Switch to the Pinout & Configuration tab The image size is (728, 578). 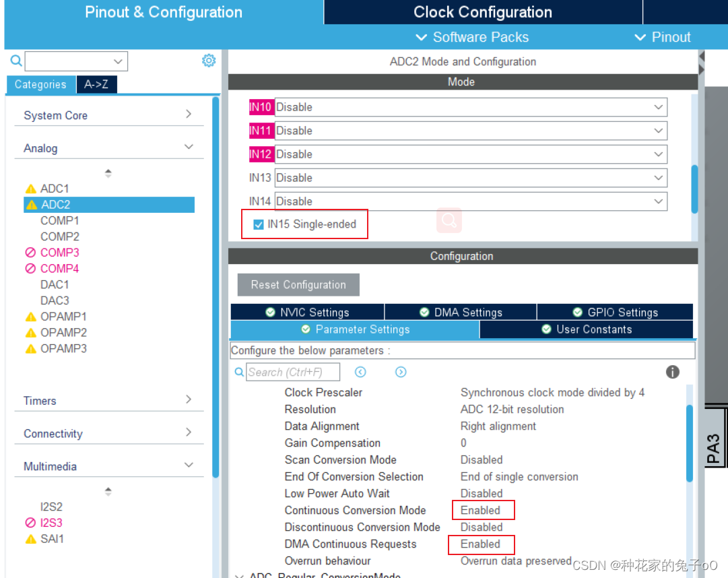pyautogui.click(x=164, y=12)
